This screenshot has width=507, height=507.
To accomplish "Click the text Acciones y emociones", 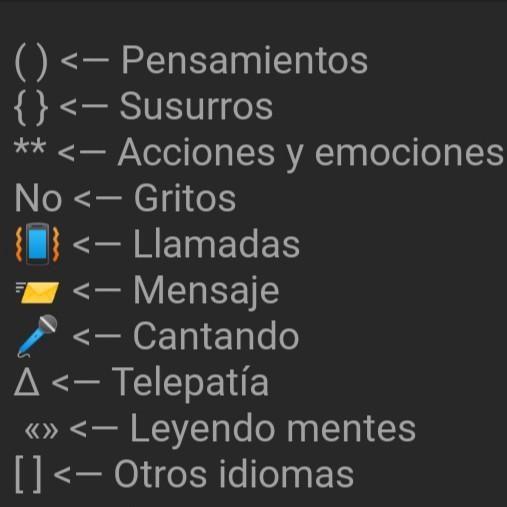I will point(311,153).
